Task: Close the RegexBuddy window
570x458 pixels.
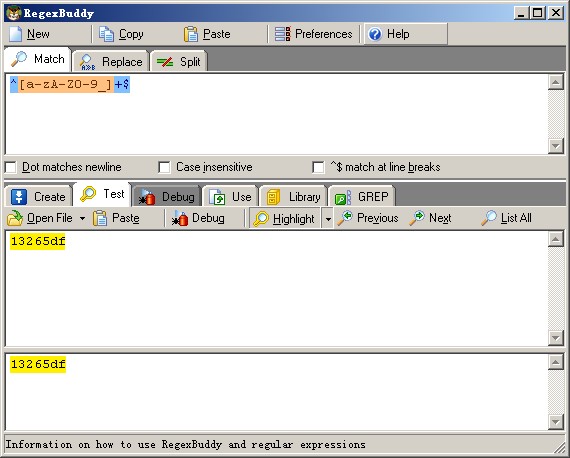Action: (x=556, y=13)
